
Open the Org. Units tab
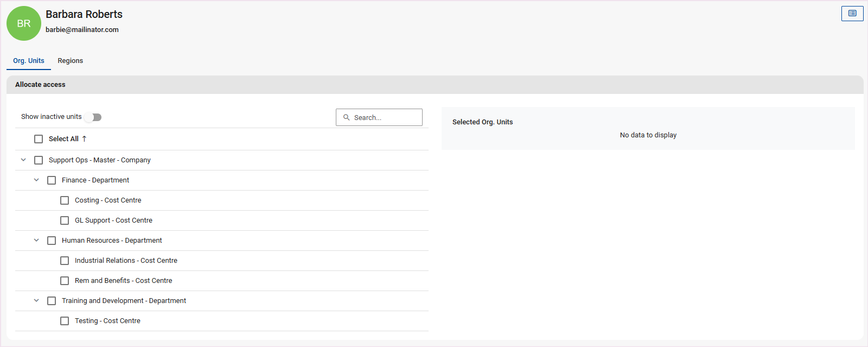(29, 61)
